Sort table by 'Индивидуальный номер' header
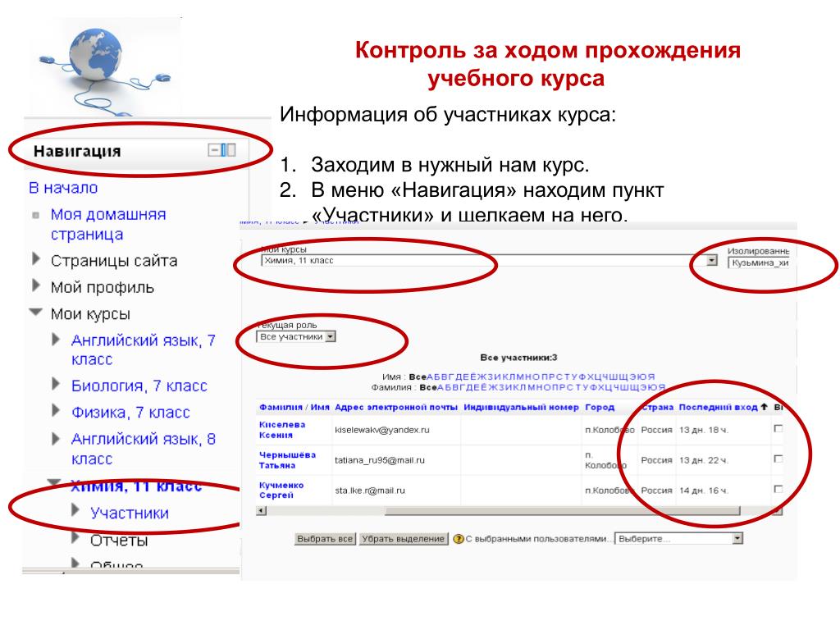Viewport: 840px width, 630px height. 521,407
